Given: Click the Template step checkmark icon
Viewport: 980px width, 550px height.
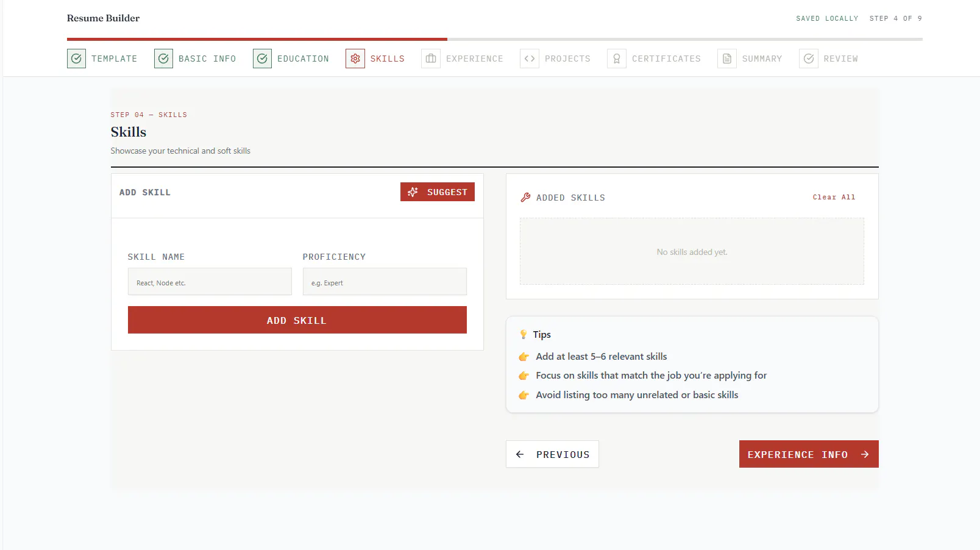Looking at the screenshot, I should (76, 59).
